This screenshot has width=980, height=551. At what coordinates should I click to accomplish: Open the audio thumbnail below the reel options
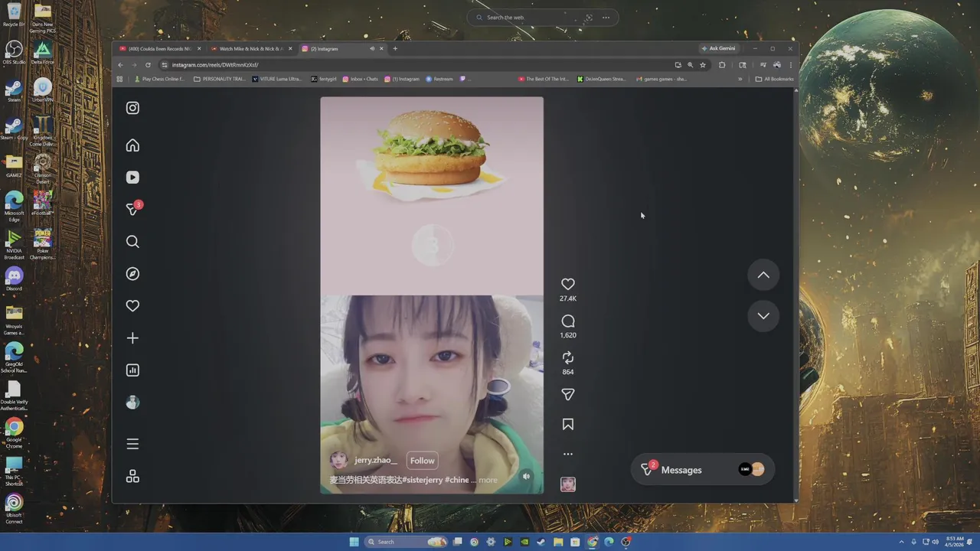pos(568,484)
